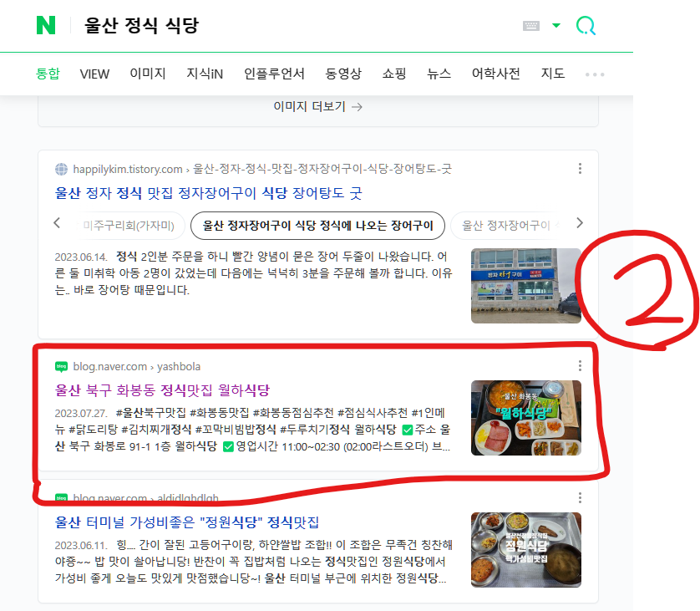Click blog icon next to yashbola
Screen dimensions: 700x611
click(x=61, y=367)
